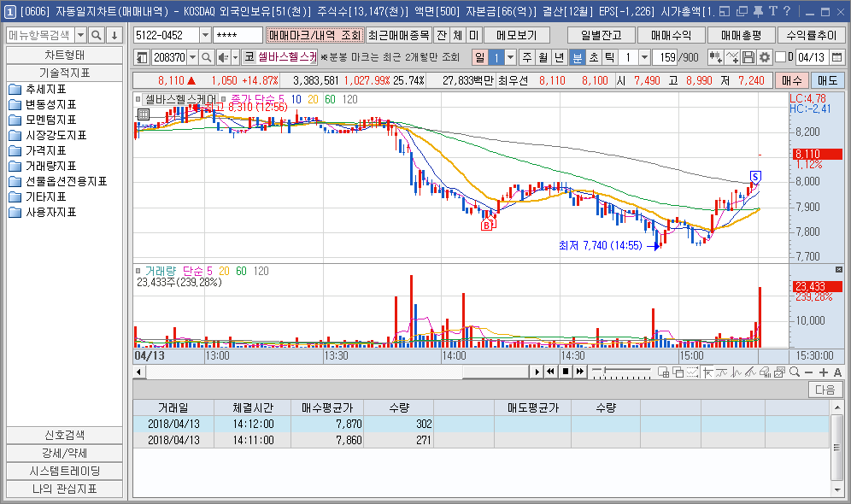Open the 시스템트레이딩 panel tab
851x504 pixels.
tap(65, 471)
